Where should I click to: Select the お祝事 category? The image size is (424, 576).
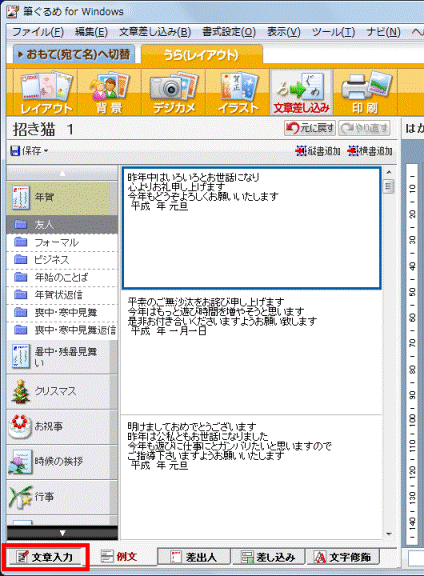[62, 426]
